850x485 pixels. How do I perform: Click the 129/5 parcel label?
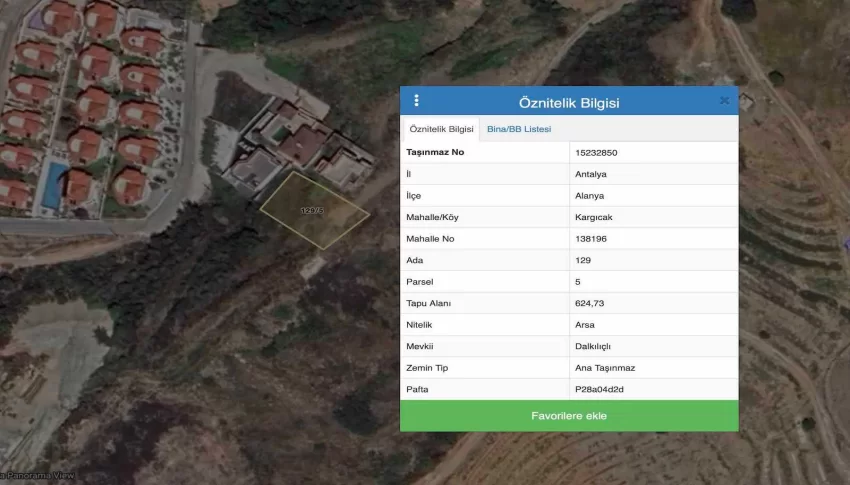pos(312,211)
